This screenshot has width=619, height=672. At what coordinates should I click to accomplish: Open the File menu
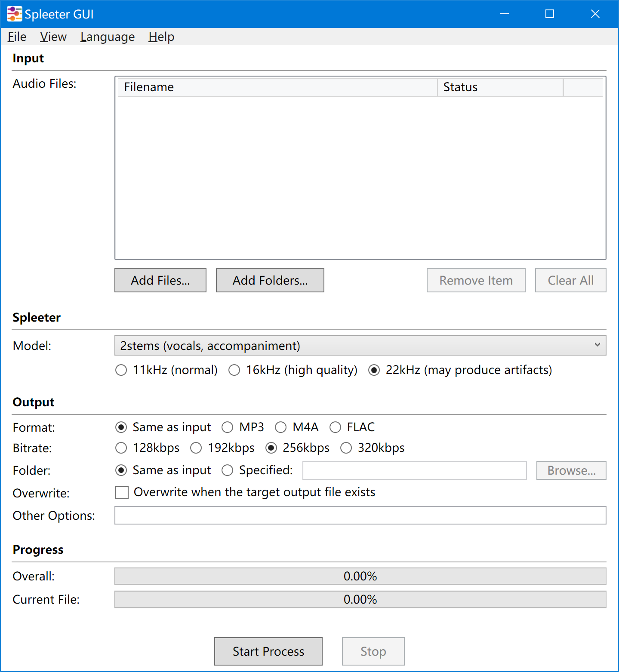coord(17,37)
